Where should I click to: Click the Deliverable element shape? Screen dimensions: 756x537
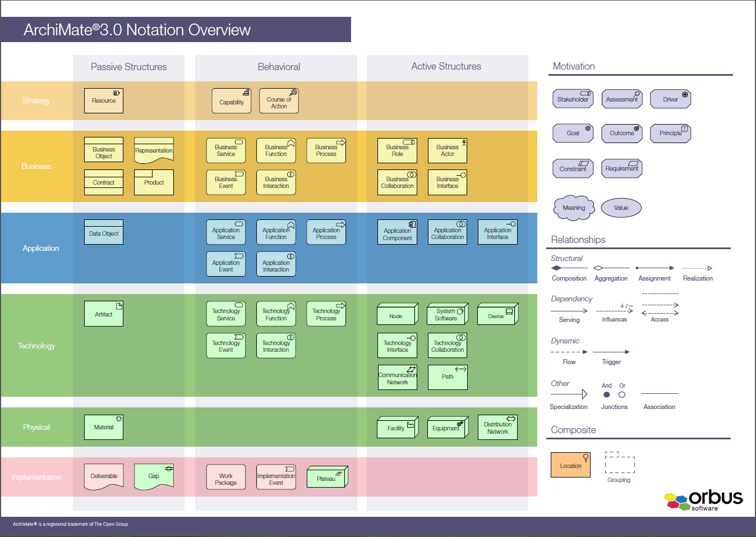point(104,477)
